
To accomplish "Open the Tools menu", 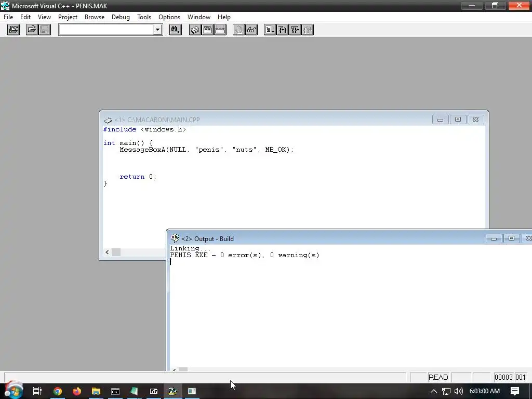I will coord(144,17).
